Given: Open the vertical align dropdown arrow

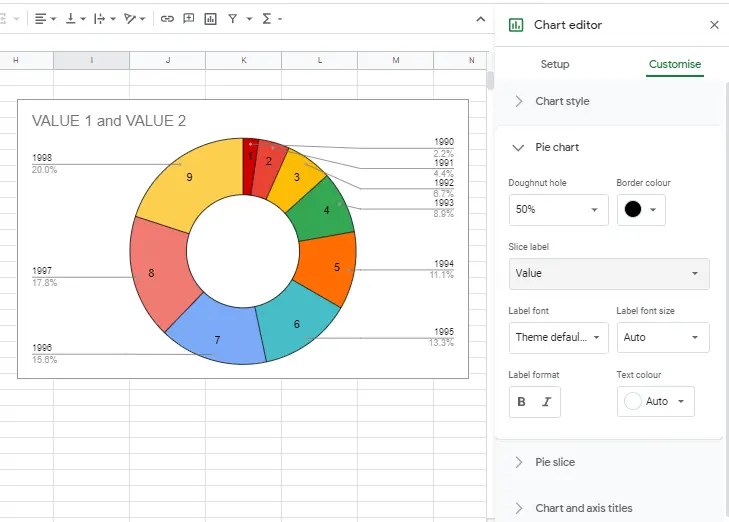Looking at the screenshot, I should pos(83,19).
